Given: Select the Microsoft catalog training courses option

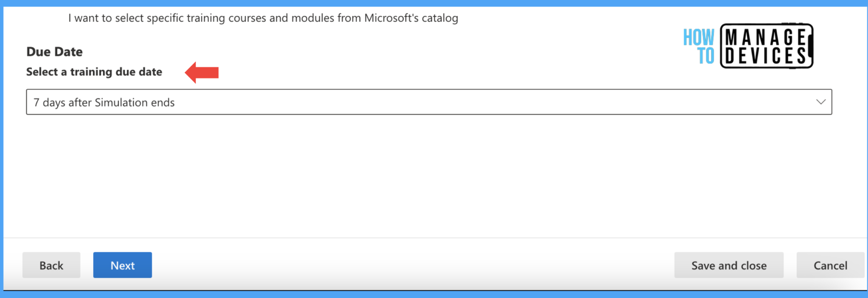Looking at the screenshot, I should point(263,18).
